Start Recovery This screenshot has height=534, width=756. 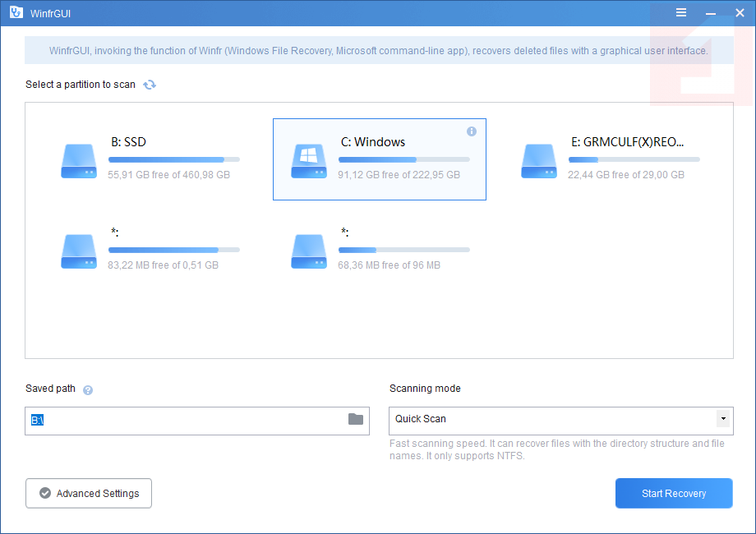click(674, 493)
